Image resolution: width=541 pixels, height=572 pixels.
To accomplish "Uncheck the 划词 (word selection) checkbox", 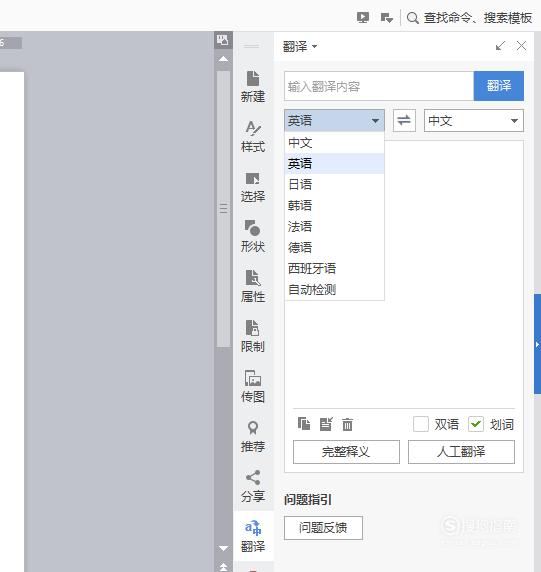I will point(476,424).
